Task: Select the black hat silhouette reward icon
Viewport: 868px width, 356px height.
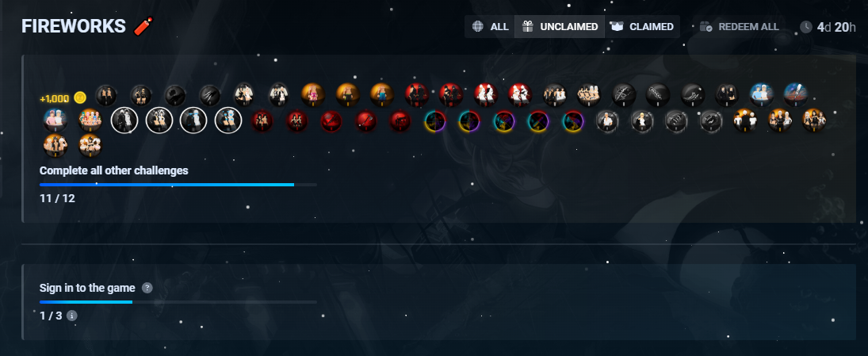Action: tap(175, 95)
